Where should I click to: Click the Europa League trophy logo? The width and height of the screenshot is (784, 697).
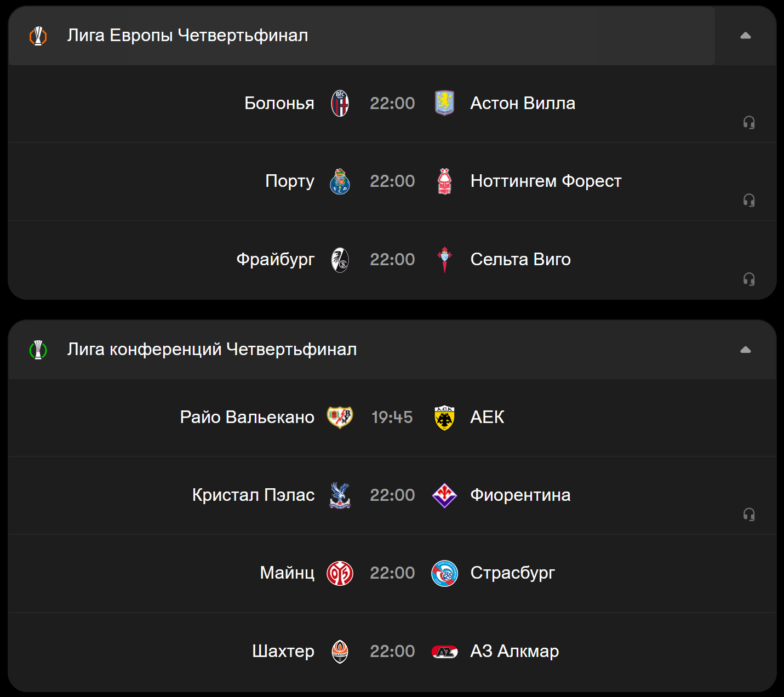38,36
